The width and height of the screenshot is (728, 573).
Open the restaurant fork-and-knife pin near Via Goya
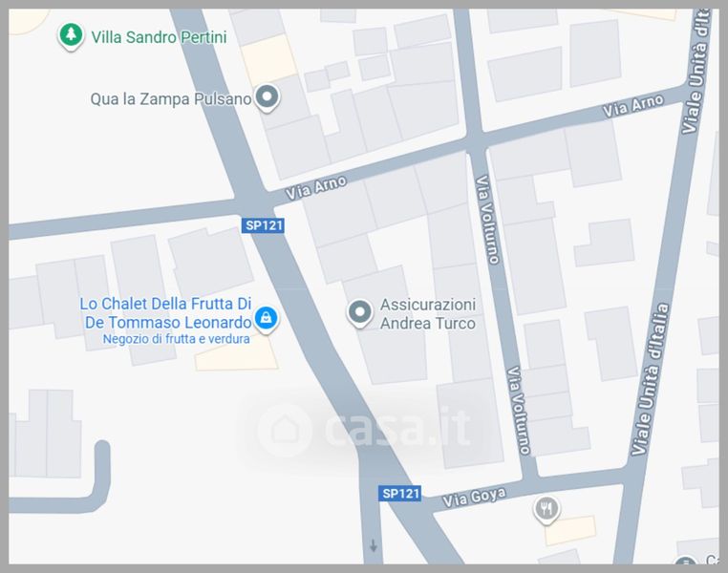[x=546, y=509]
